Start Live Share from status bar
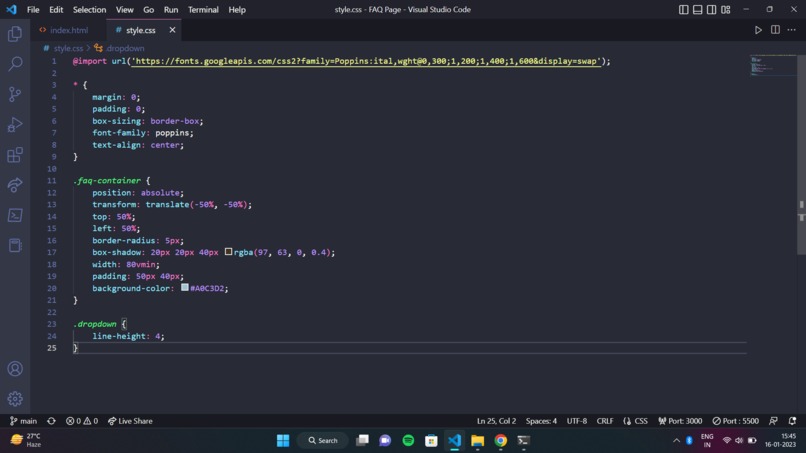 point(130,421)
